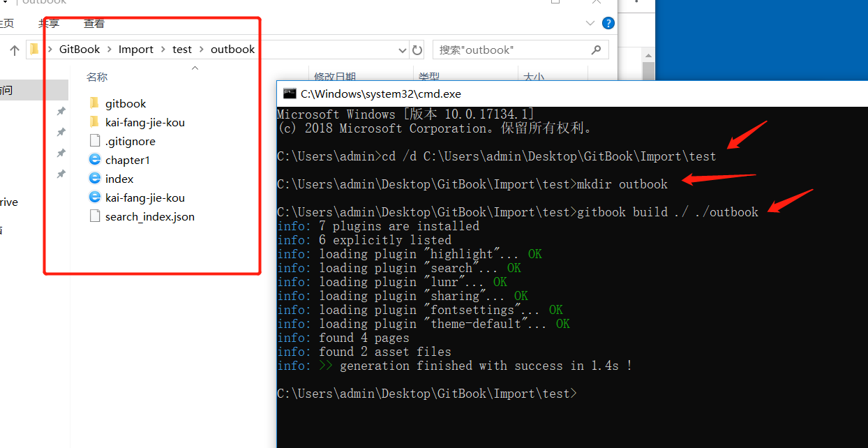Select the kai-fang-jie-kou HTML file icon
The image size is (868, 448).
point(95,197)
